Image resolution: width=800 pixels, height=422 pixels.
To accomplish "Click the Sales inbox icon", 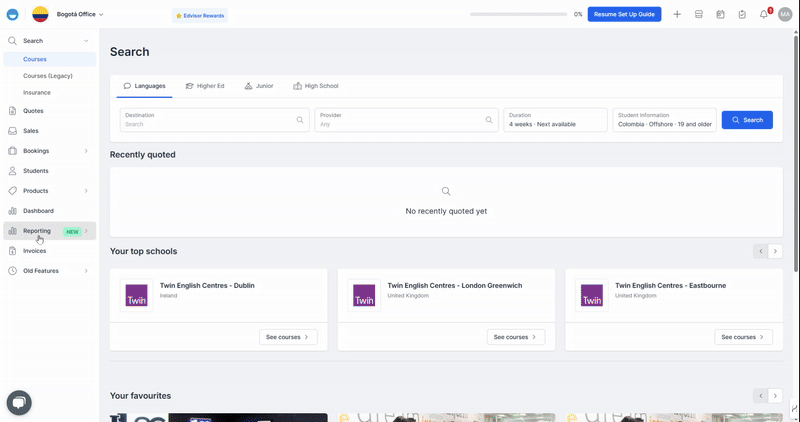I will coord(12,131).
